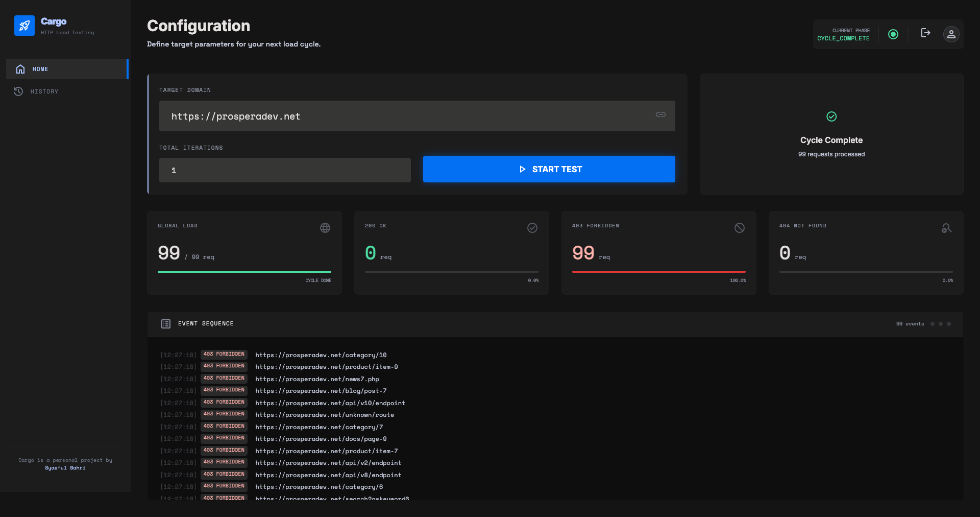Click the green Global Load progress bar
980x517 pixels.
coord(244,272)
